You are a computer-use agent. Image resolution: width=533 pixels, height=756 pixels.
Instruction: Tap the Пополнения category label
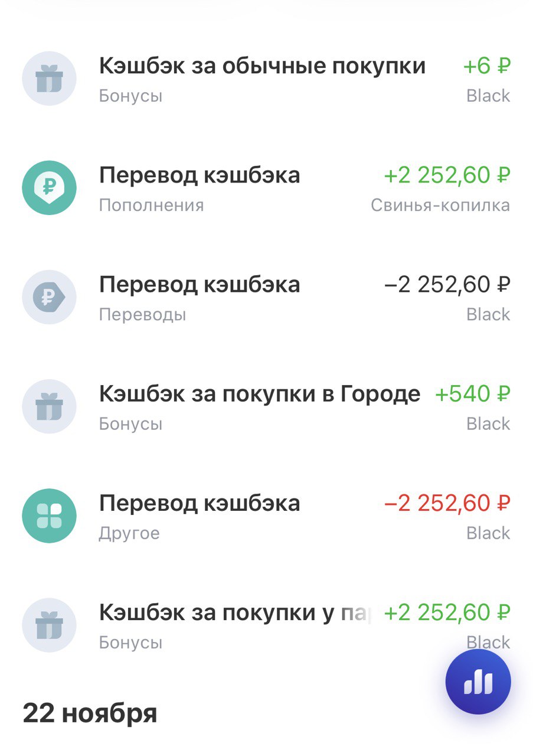pos(151,206)
